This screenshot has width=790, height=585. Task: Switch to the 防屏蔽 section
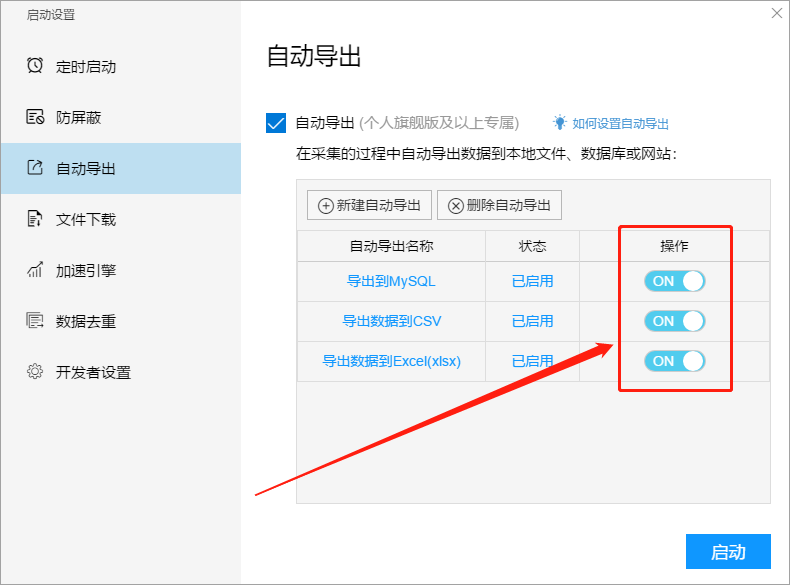(x=121, y=117)
